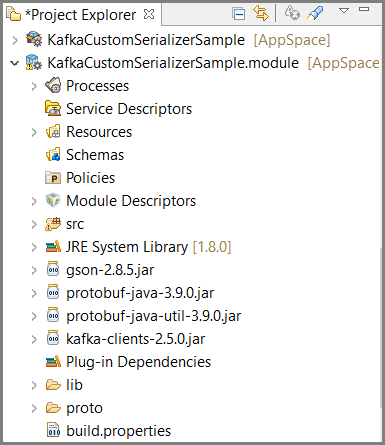Screen dimensions: 385x445
Task: Toggle Link with Editor icon
Action: [261, 14]
